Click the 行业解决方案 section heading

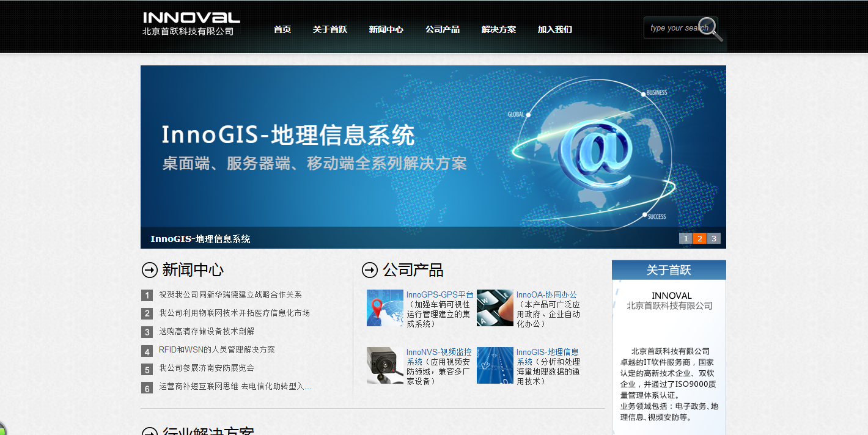click(x=208, y=431)
